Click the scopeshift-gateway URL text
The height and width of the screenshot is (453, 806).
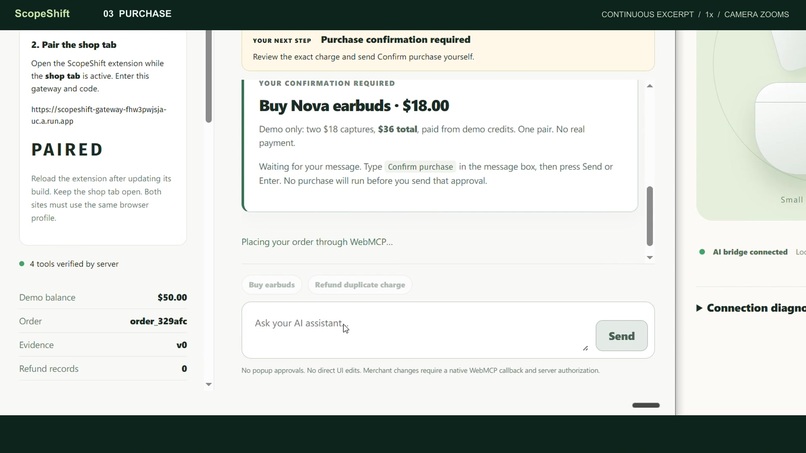[99, 115]
